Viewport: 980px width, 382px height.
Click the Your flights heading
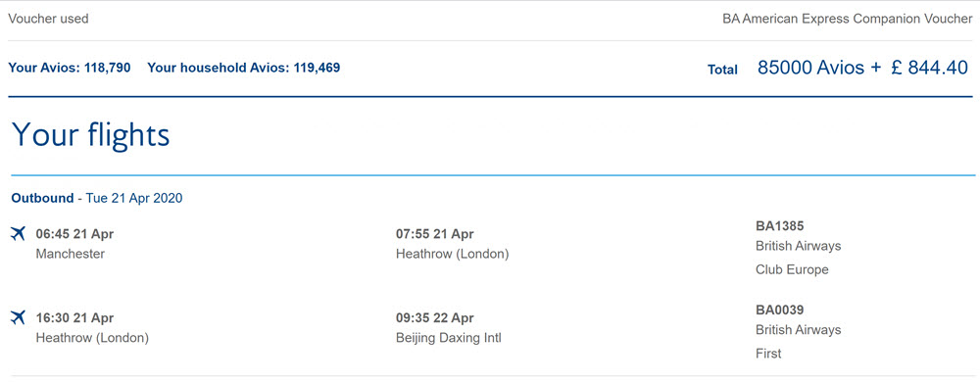(90, 135)
